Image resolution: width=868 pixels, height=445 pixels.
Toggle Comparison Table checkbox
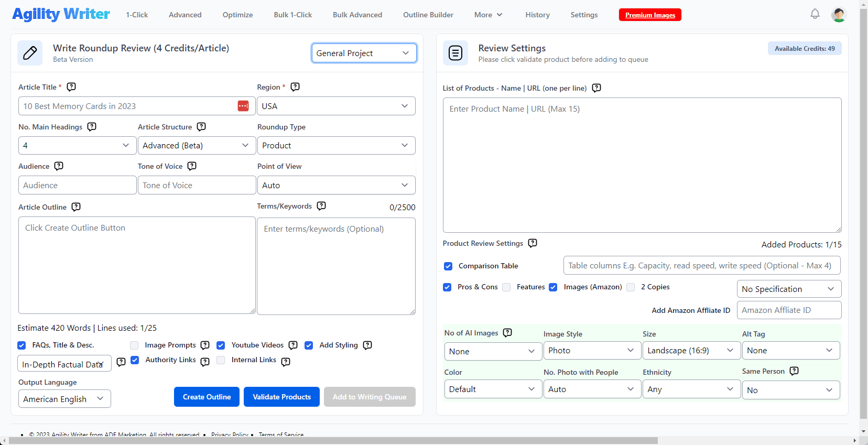coord(448,266)
